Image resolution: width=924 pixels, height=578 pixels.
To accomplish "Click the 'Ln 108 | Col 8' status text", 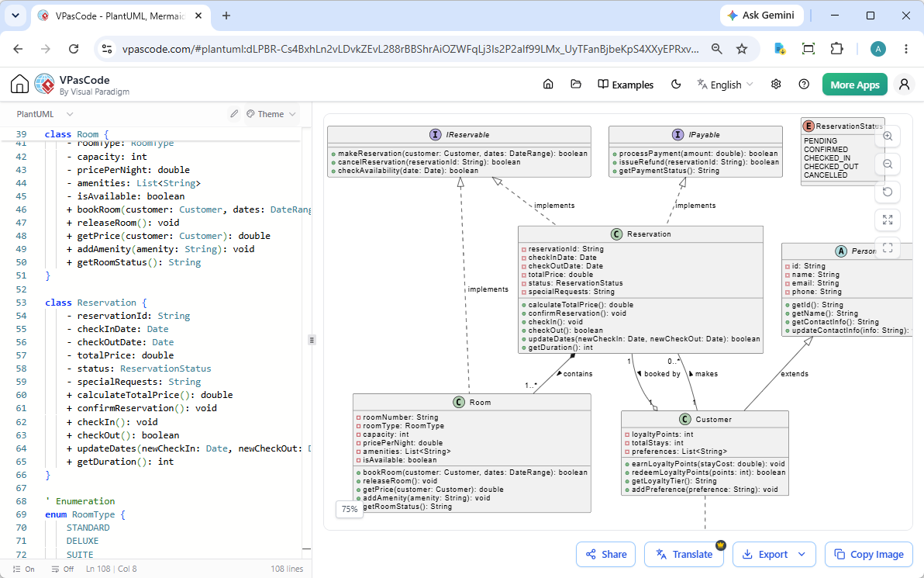I will tap(112, 569).
